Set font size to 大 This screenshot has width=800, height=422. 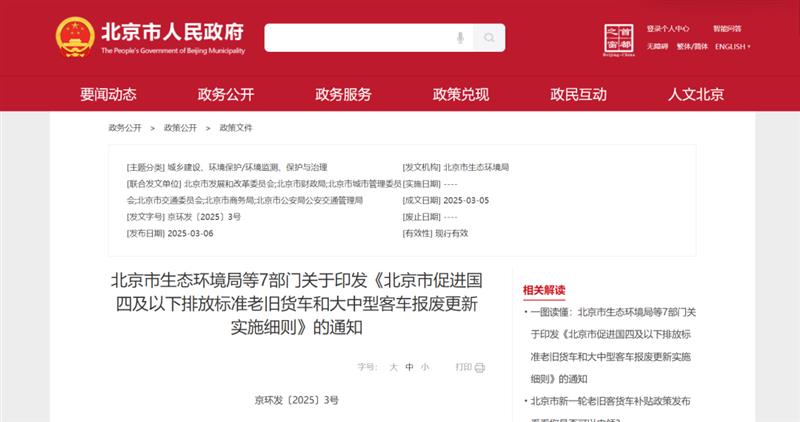[393, 367]
